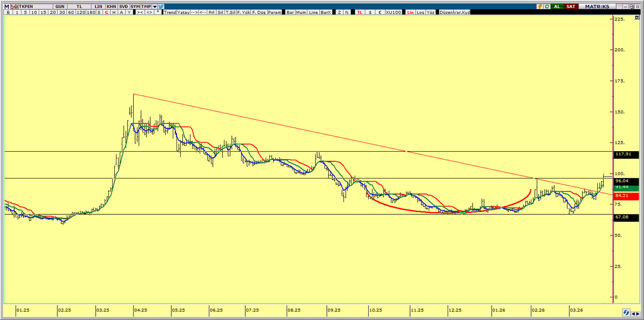Click the Var.Kyd save default button
The height and width of the screenshot is (320, 644).
click(462, 12)
